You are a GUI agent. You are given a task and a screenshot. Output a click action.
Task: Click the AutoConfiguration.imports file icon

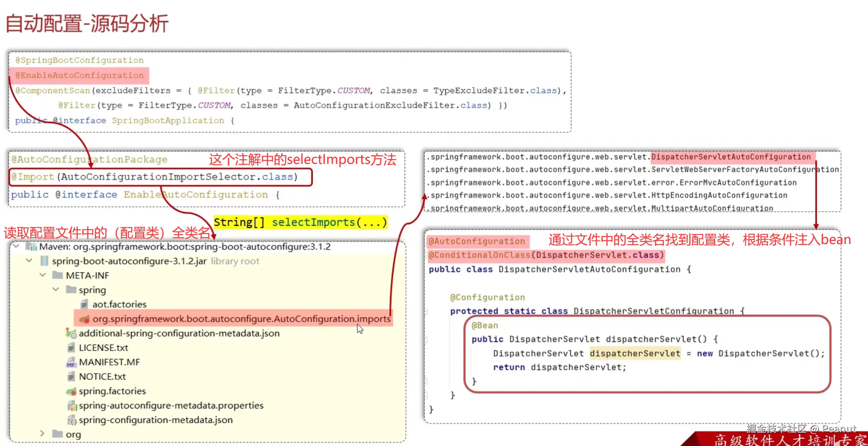click(85, 319)
